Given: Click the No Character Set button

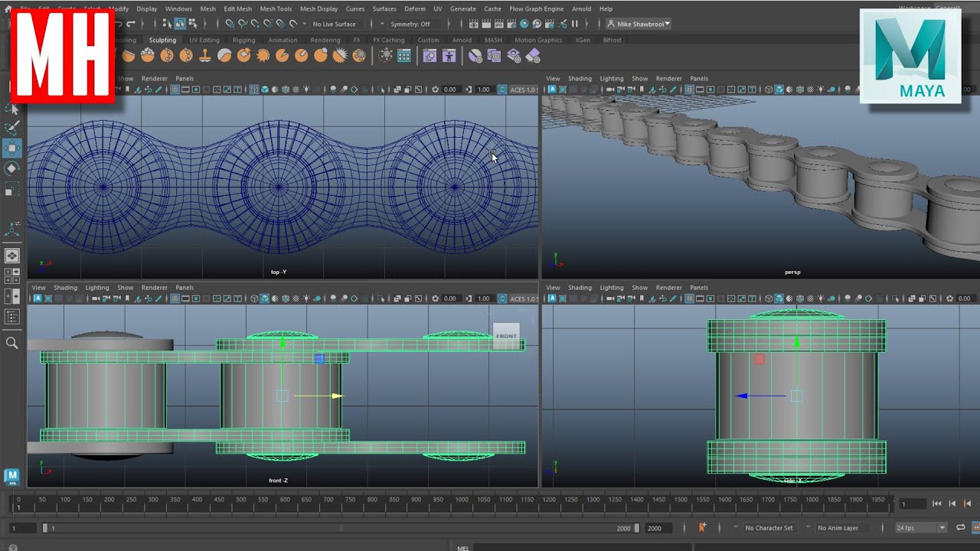Looking at the screenshot, I should point(769,527).
